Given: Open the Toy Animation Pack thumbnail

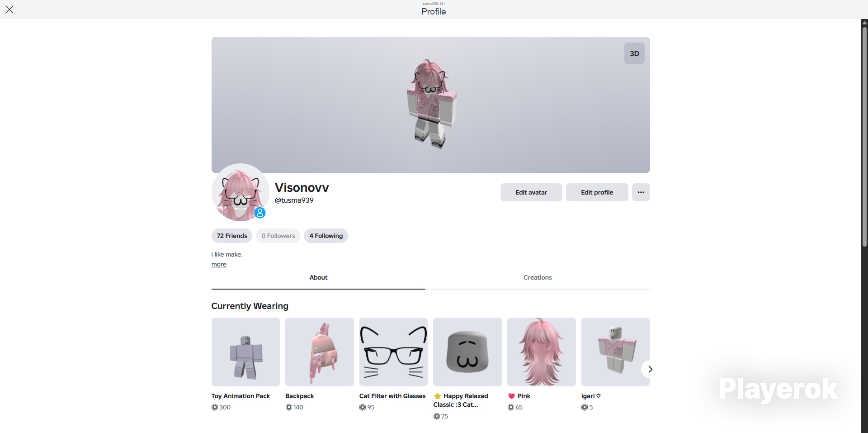Looking at the screenshot, I should [245, 352].
